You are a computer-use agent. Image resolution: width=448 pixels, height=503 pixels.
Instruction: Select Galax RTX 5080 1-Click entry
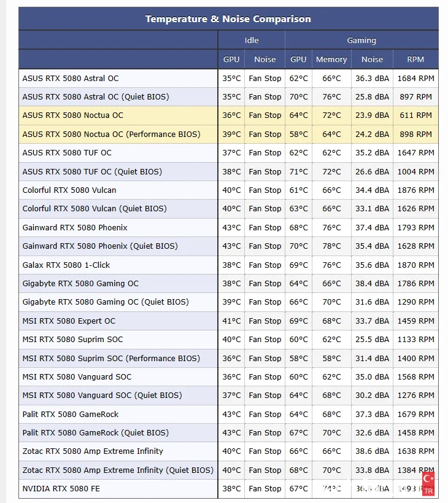point(66,265)
